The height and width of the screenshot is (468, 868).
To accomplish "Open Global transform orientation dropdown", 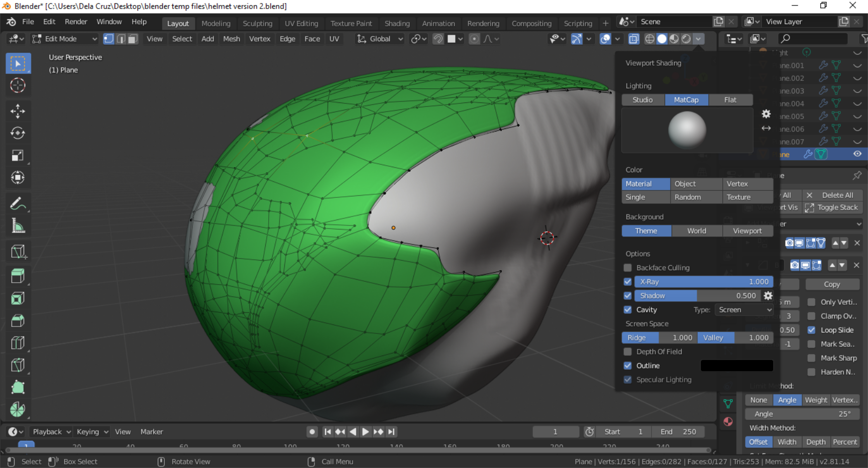I will point(380,39).
